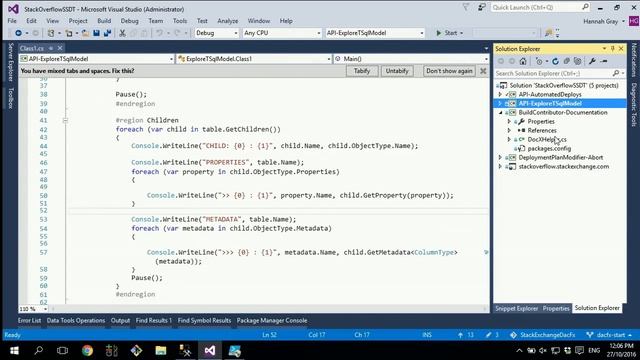Pin the Solution Explorer panel
640x360 pixels.
[613, 49]
